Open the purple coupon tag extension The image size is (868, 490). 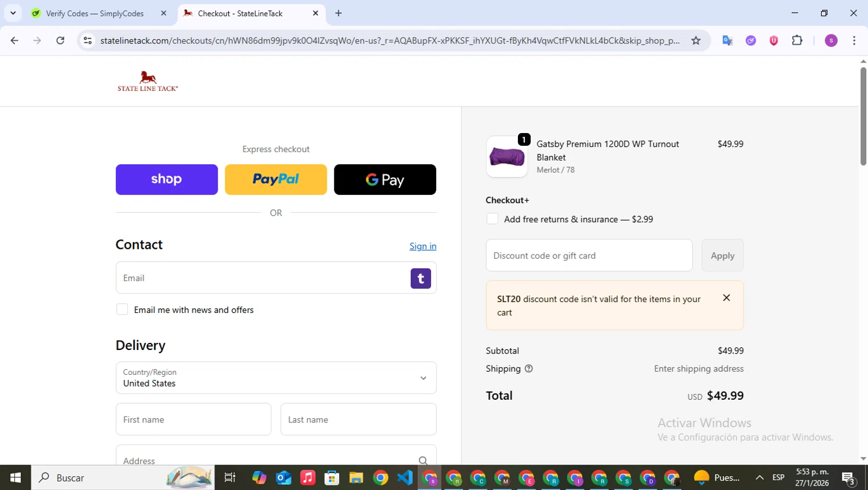click(751, 40)
